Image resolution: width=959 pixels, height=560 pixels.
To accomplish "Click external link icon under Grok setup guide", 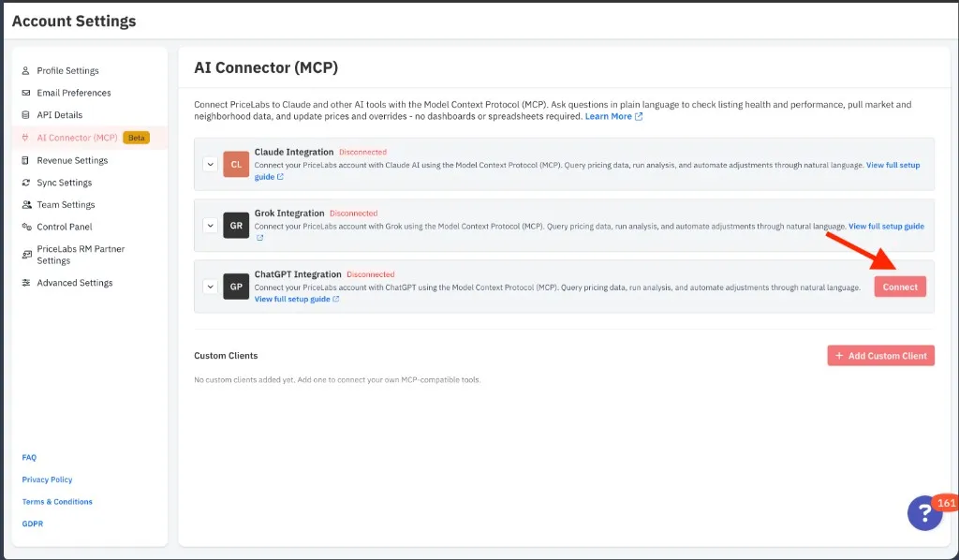I will pyautogui.click(x=260, y=238).
